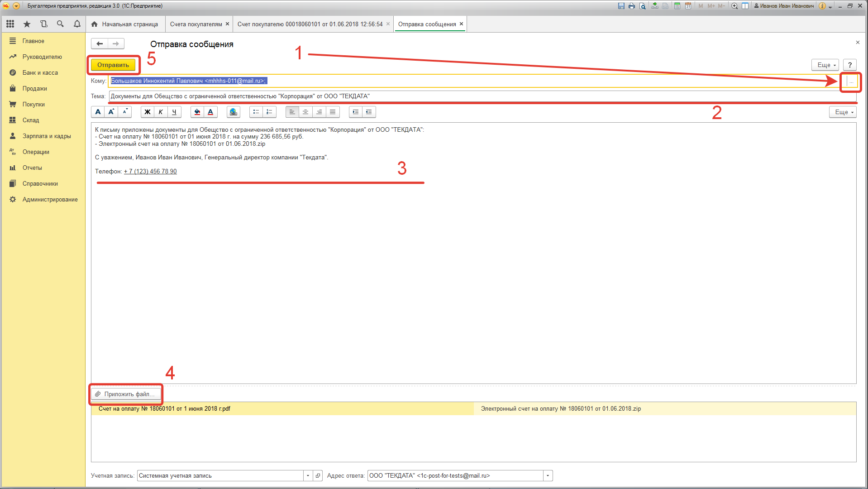Select the attached PDF invoice file
This screenshot has height=489, width=868.
[282, 408]
